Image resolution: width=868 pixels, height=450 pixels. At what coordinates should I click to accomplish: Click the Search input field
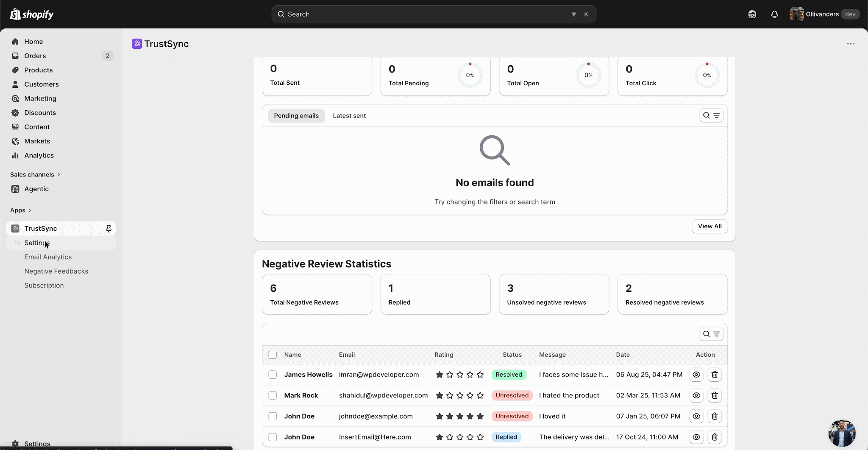(x=434, y=14)
